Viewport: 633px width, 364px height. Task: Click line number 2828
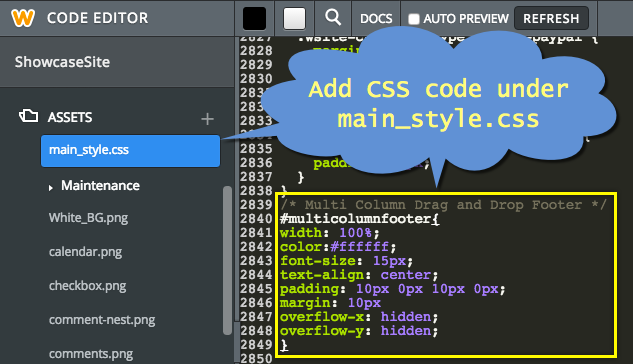tap(256, 50)
